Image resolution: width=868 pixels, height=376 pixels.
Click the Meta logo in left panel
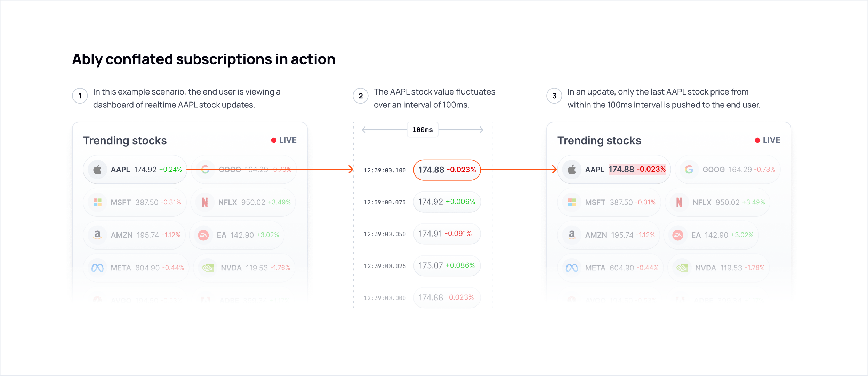click(97, 268)
